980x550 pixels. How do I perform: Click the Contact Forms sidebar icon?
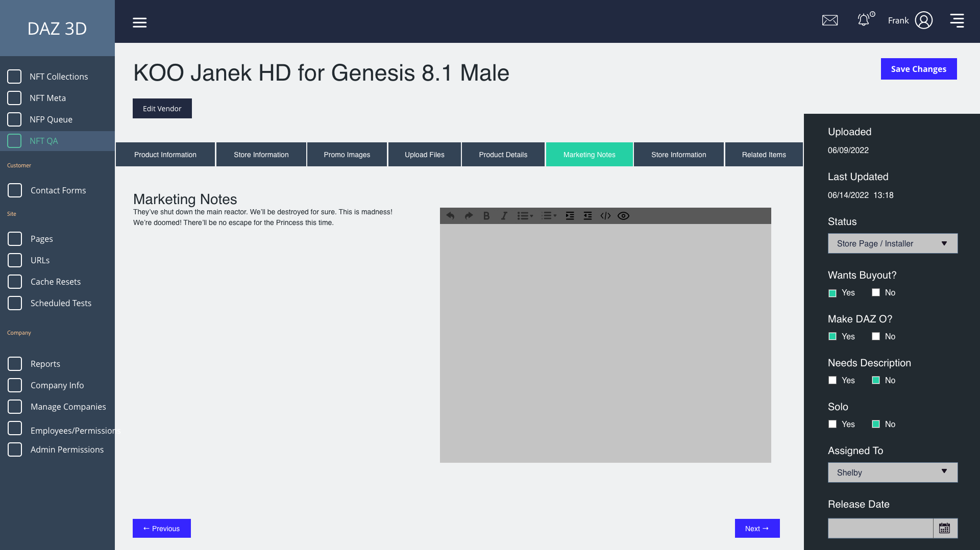[x=15, y=190]
